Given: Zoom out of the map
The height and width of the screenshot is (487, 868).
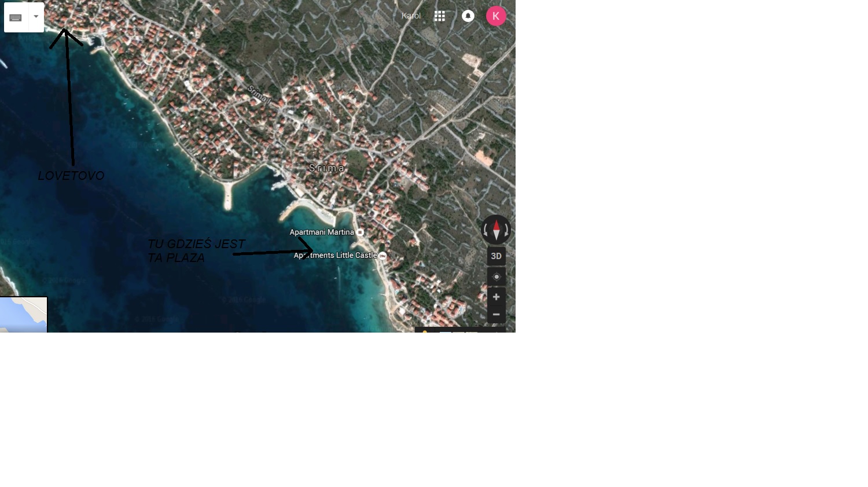Looking at the screenshot, I should click(496, 315).
